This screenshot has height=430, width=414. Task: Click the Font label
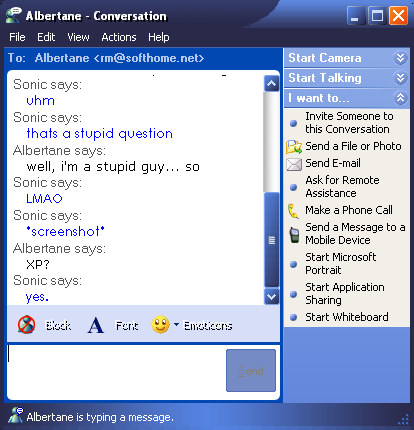point(127,325)
